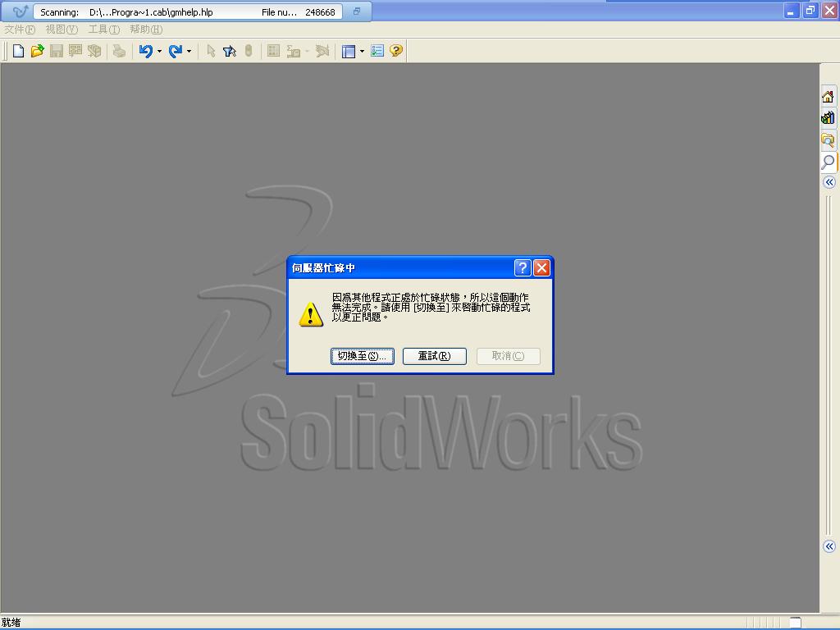The height and width of the screenshot is (630, 840).
Task: Click the Redo icon
Action: pyautogui.click(x=176, y=51)
